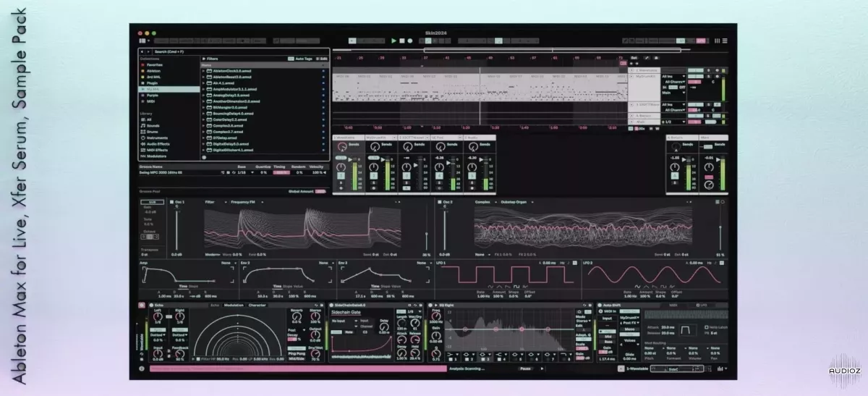Open the All library category
The width and height of the screenshot is (868, 396).
click(x=150, y=120)
